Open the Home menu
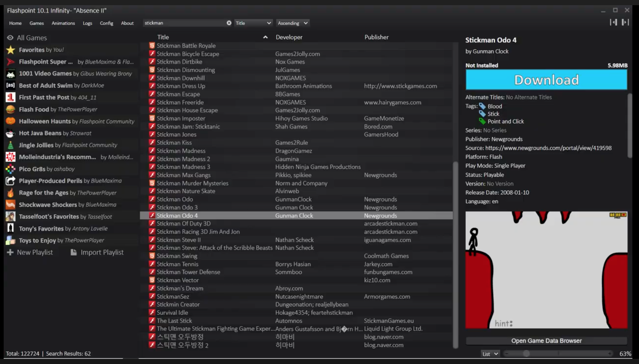 coord(15,23)
